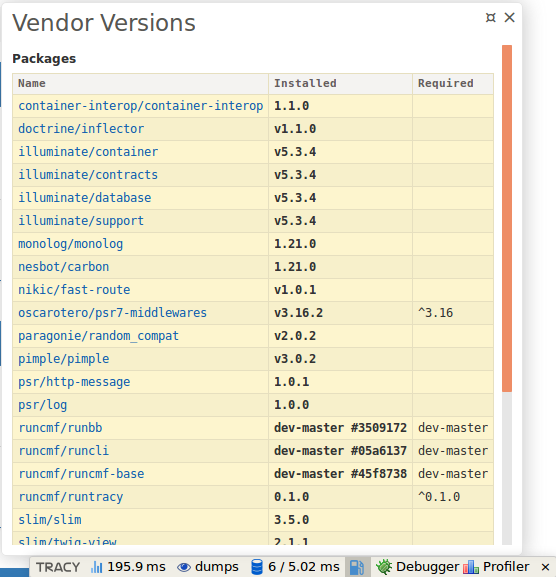Open the Debugger bug icon
This screenshot has height=577, width=556.
tap(384, 567)
